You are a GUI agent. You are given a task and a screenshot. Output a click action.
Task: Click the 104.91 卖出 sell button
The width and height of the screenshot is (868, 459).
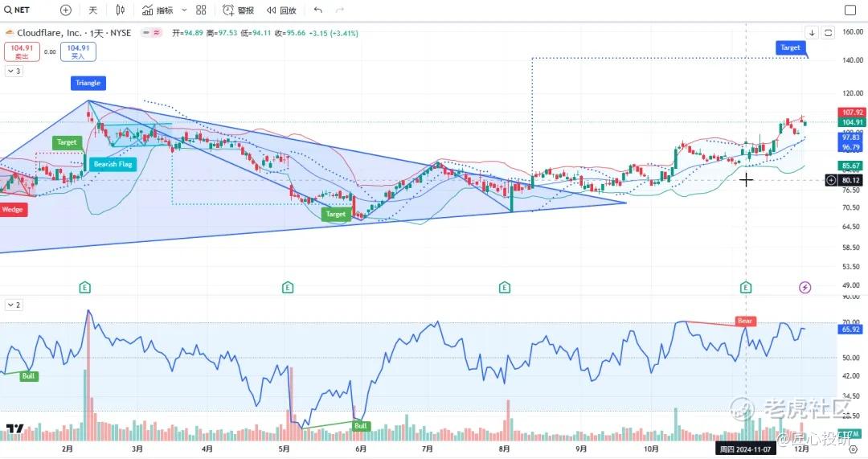pyautogui.click(x=23, y=51)
